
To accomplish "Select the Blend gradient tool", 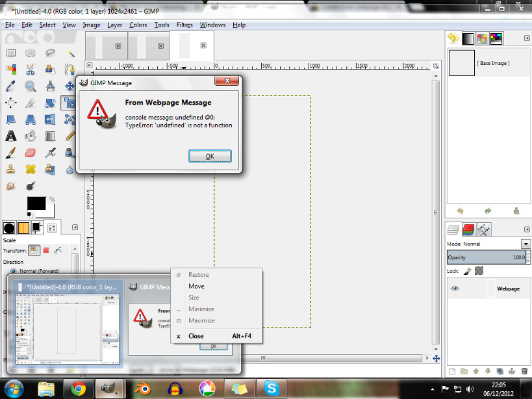I will pos(50,136).
